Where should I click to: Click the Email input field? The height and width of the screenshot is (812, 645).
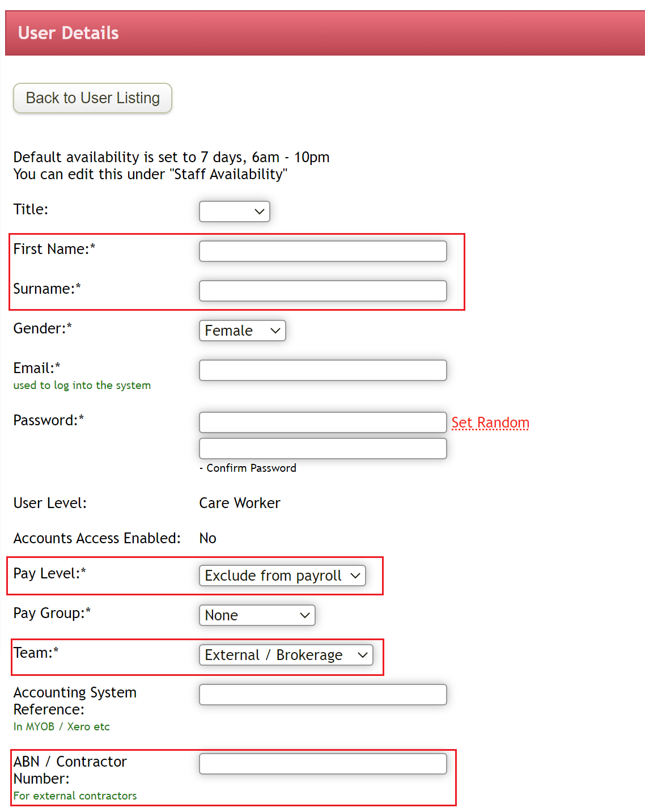coord(322,370)
